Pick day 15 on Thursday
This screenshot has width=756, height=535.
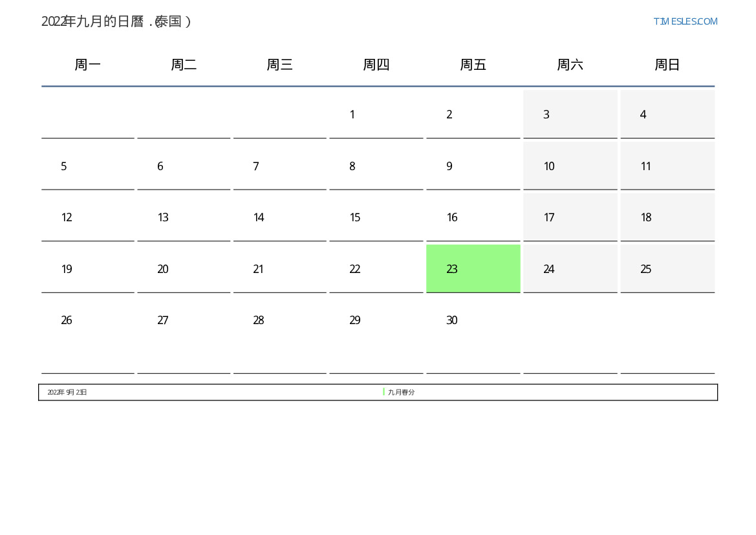pyautogui.click(x=376, y=217)
